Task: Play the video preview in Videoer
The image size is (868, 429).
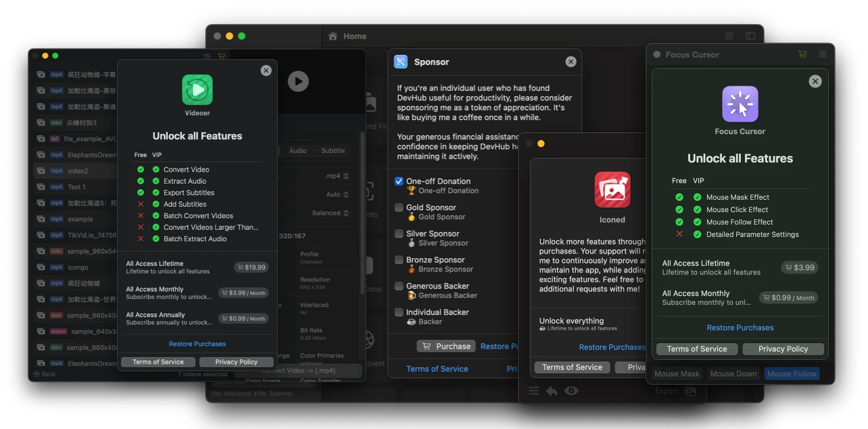Action: 298,81
